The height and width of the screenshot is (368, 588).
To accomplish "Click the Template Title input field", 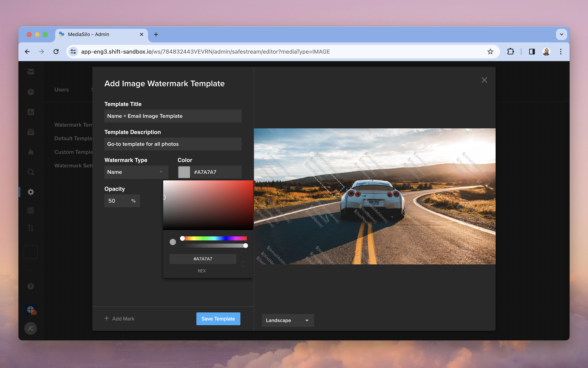I will (x=173, y=116).
